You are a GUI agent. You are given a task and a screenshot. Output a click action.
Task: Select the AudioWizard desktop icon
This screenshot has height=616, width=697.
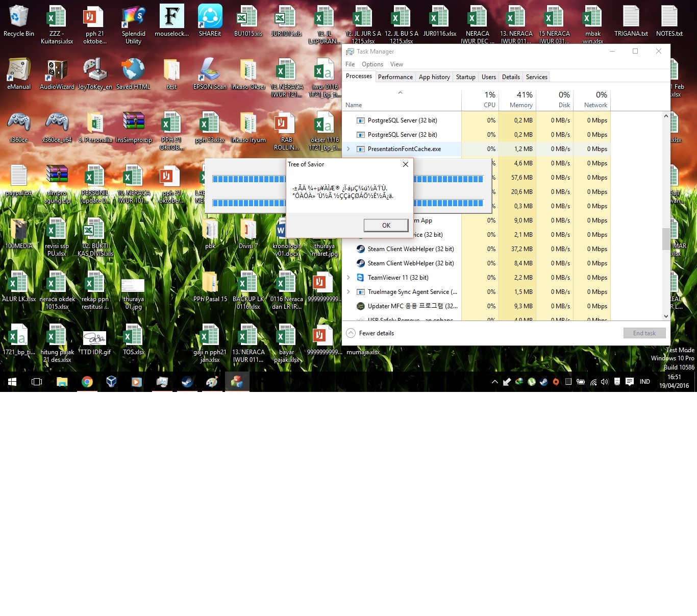(x=57, y=73)
